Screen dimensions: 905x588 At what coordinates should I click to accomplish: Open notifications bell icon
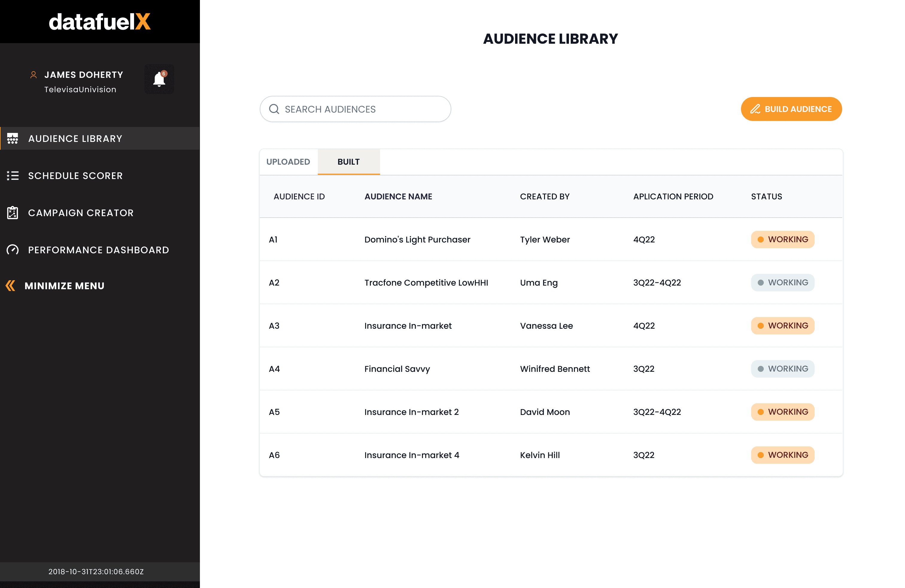click(159, 79)
